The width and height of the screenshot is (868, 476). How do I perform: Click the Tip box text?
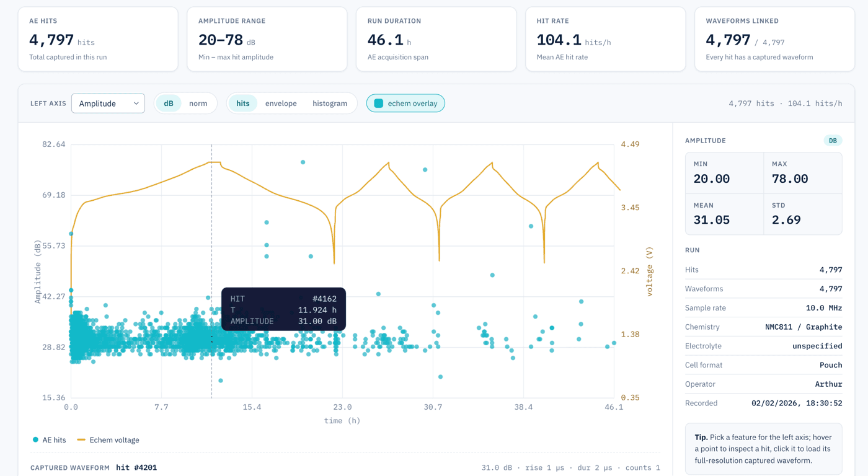coord(763,449)
